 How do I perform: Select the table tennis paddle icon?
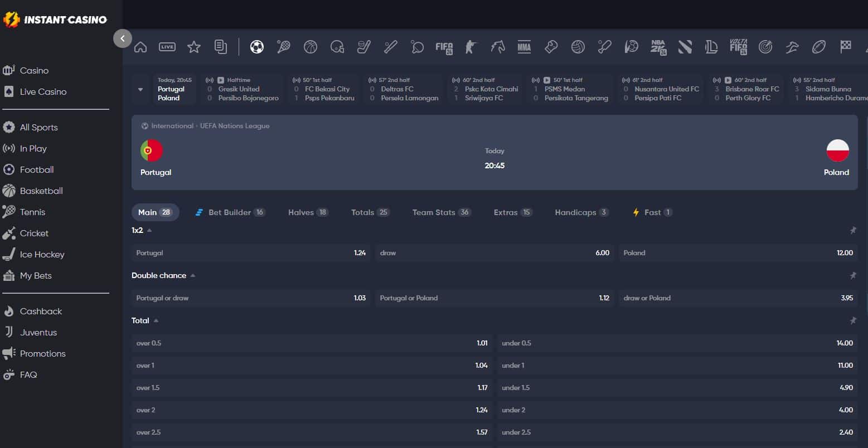[x=418, y=47]
